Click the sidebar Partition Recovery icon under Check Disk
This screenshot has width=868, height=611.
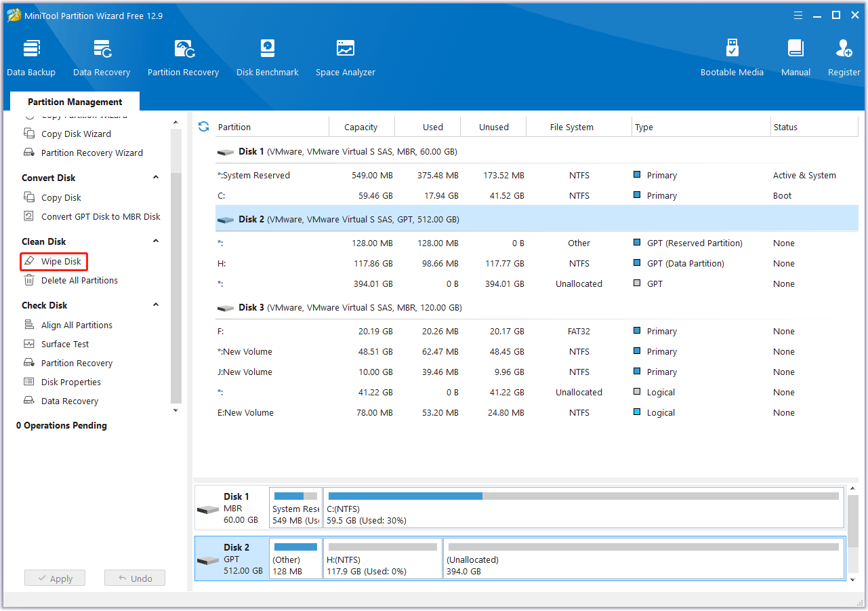tap(29, 363)
